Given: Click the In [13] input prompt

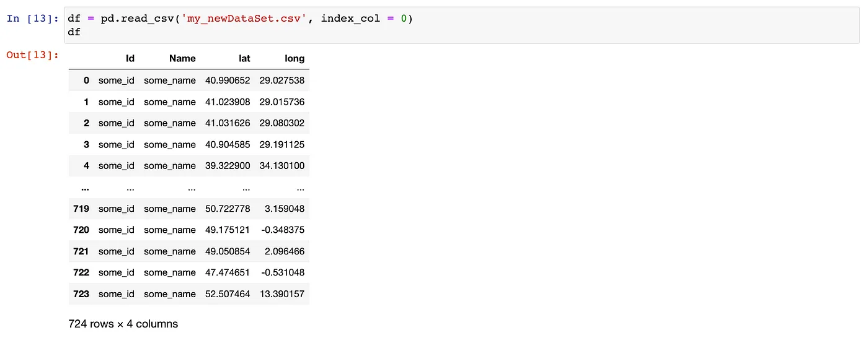Looking at the screenshot, I should [x=32, y=19].
